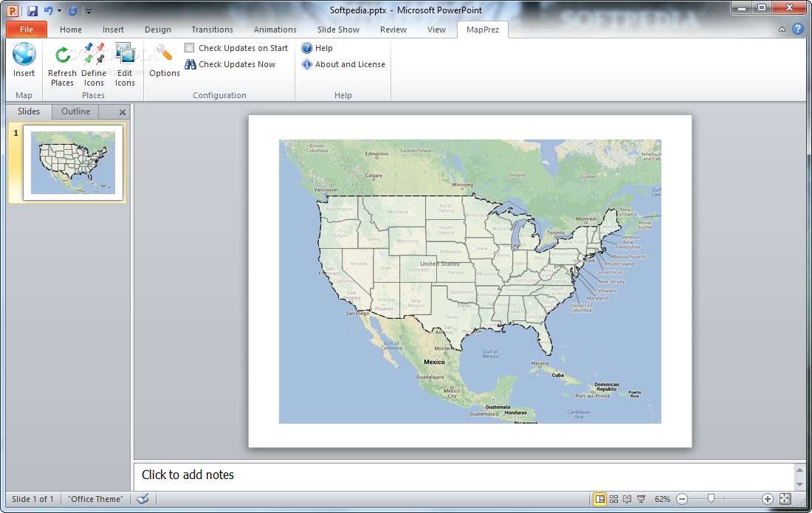Click the Insert Map globe icon
The image size is (812, 513).
coord(24,54)
